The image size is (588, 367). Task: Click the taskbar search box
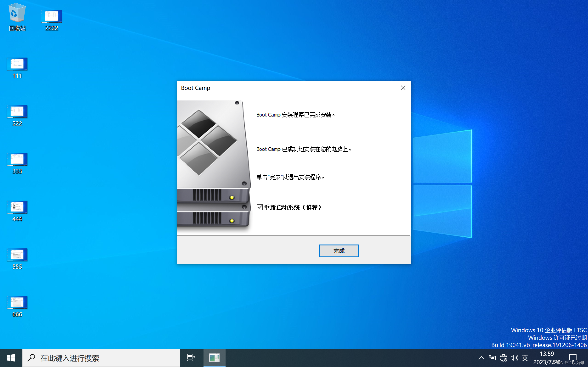click(101, 358)
